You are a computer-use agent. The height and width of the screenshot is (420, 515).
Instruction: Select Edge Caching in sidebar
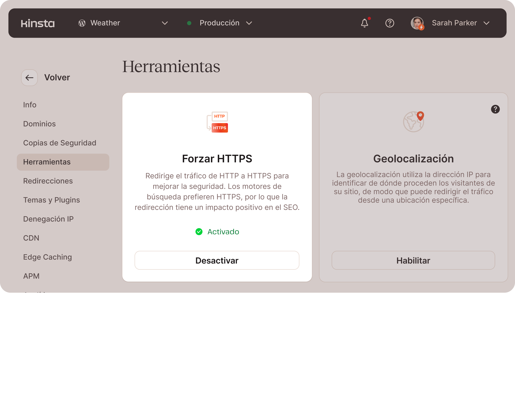47,257
